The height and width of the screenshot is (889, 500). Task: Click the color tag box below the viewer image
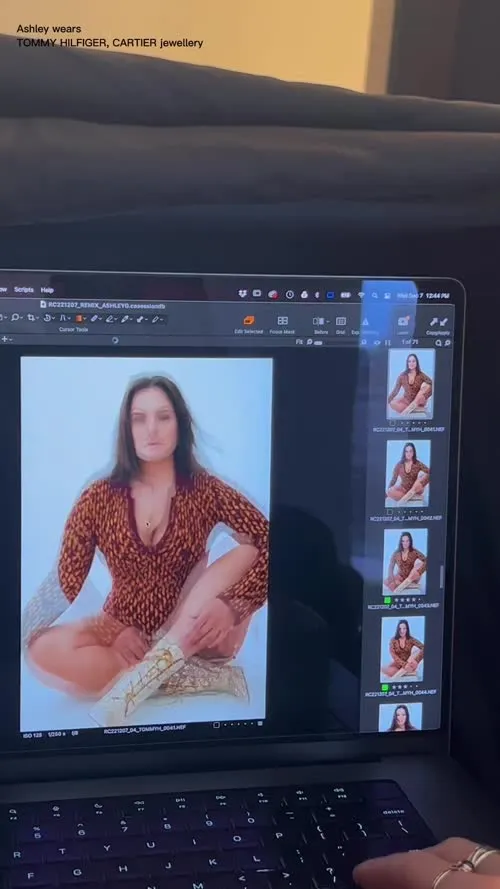click(x=216, y=725)
